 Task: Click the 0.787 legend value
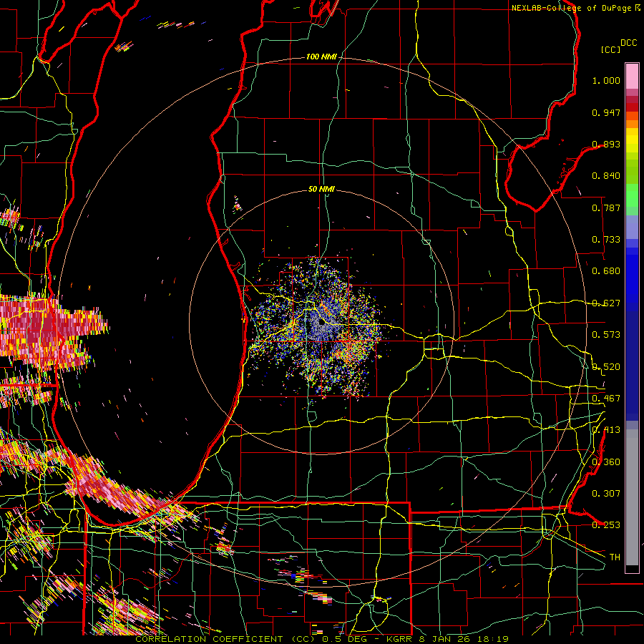coord(606,208)
